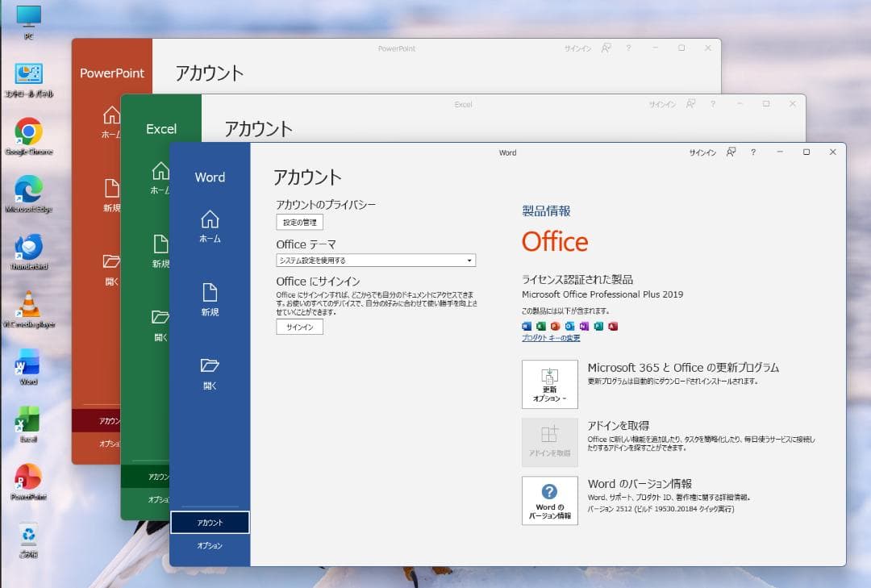Click the New document icon in Excel sidebar
Screen dimensions: 871x588
click(160, 244)
